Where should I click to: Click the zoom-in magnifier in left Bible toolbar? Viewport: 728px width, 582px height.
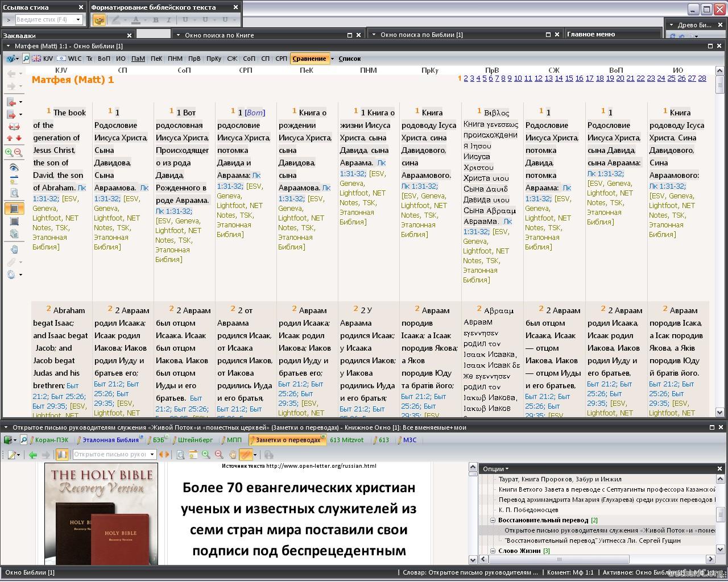tap(9, 152)
